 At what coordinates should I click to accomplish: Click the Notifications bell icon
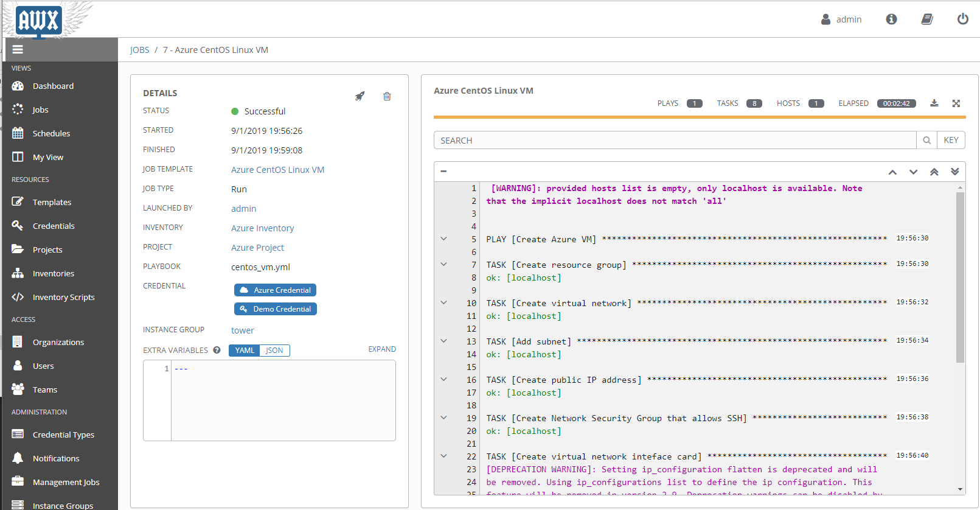click(x=18, y=458)
